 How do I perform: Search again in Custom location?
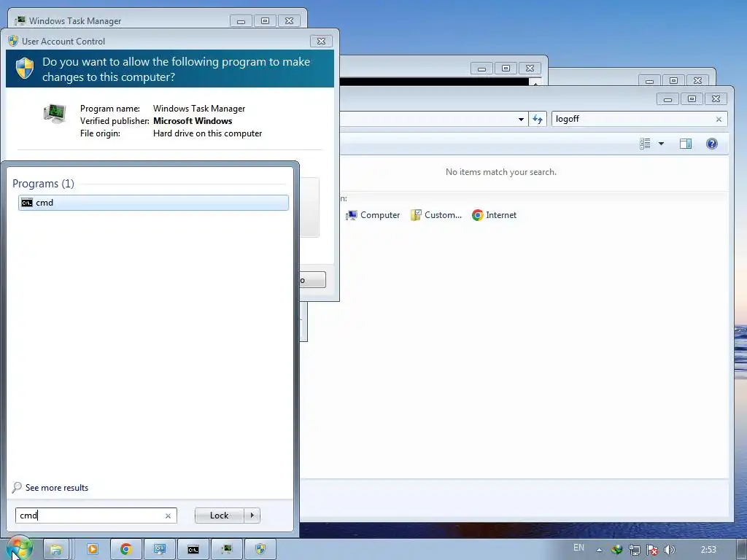click(436, 215)
